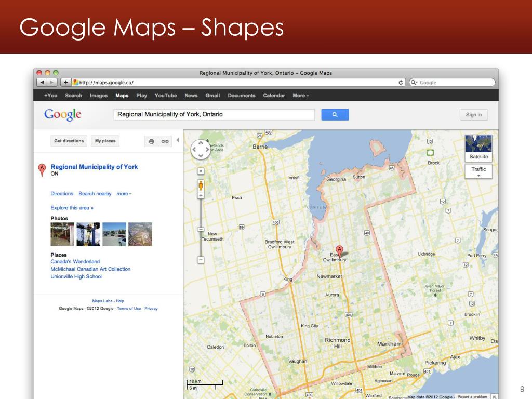Click the Get directions button

[x=69, y=141]
